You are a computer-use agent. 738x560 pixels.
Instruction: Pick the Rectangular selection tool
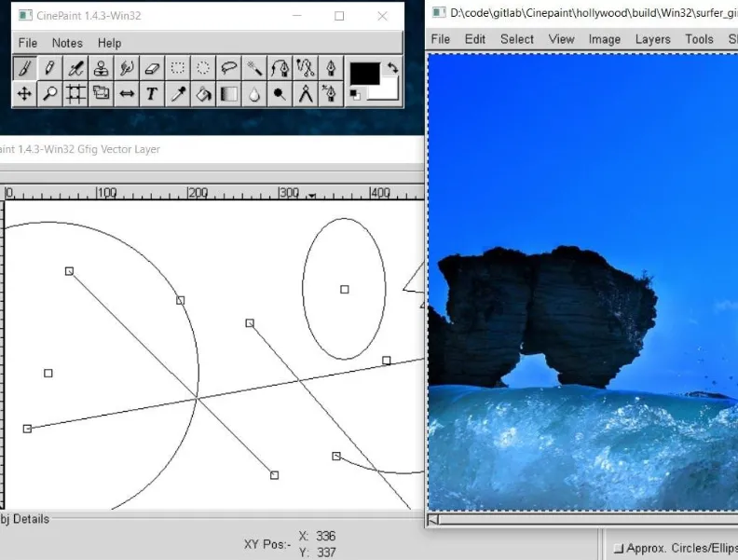click(x=178, y=68)
